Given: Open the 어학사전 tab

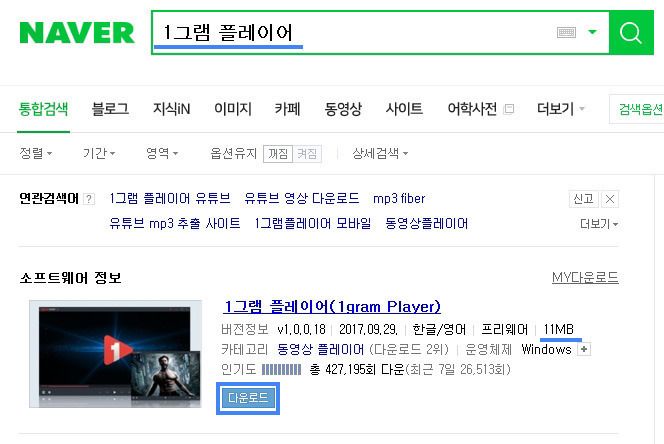Looking at the screenshot, I should [472, 109].
